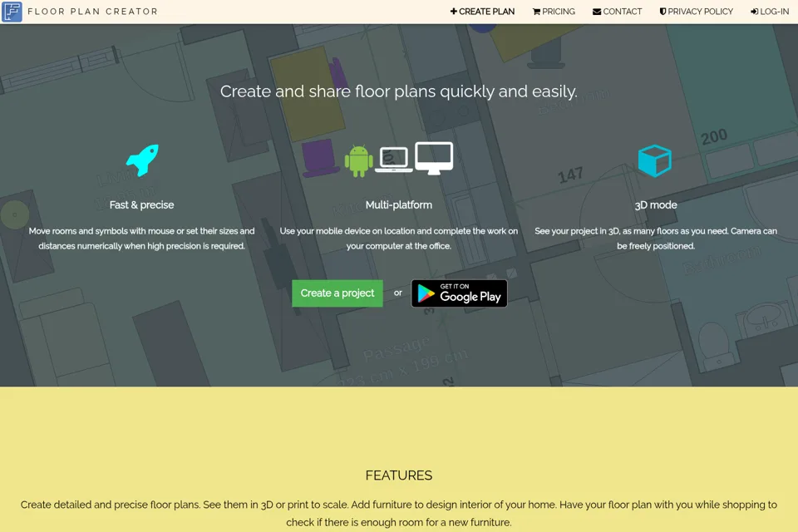The width and height of the screenshot is (798, 532).
Task: Click the Multi-platform heading
Action: pos(399,204)
